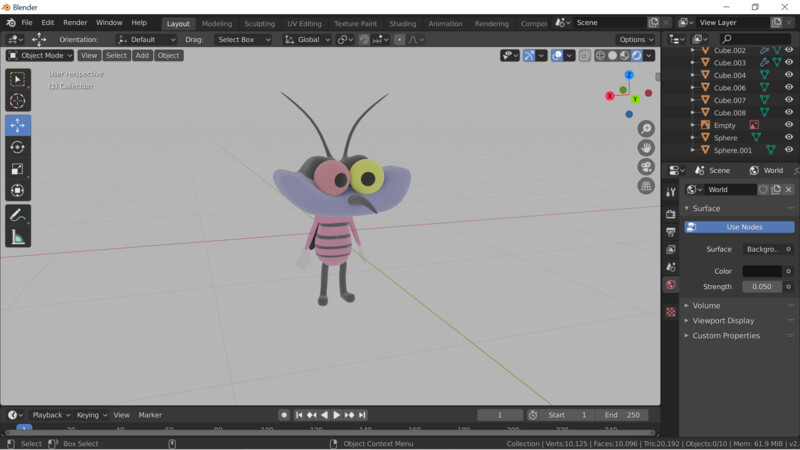800x450 pixels.
Task: Hide Cube.004 using its eye icon
Action: (789, 75)
